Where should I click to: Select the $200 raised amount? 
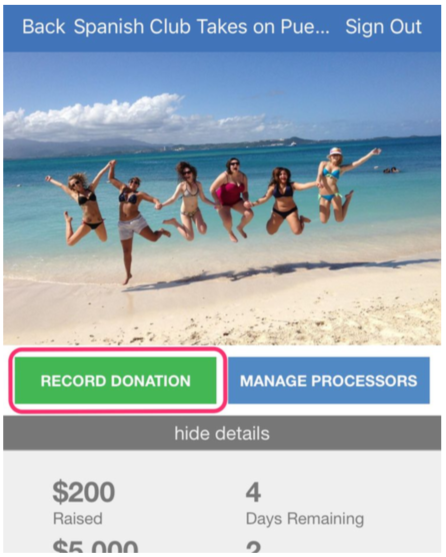coord(83,492)
